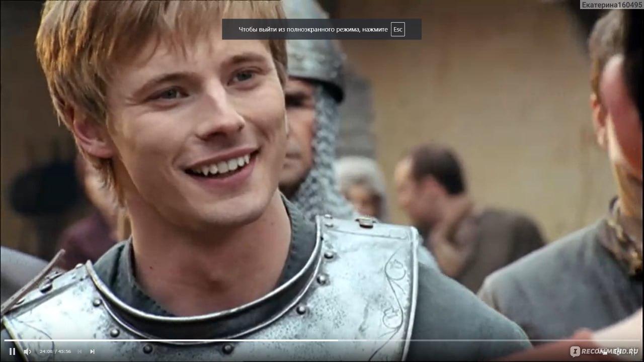Mute the video with the speaker icon
644x362 pixels.
click(27, 351)
